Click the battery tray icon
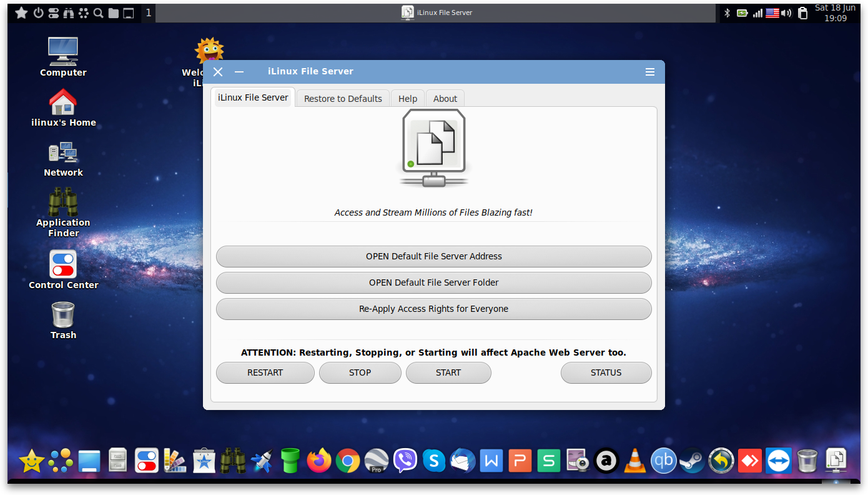 742,12
